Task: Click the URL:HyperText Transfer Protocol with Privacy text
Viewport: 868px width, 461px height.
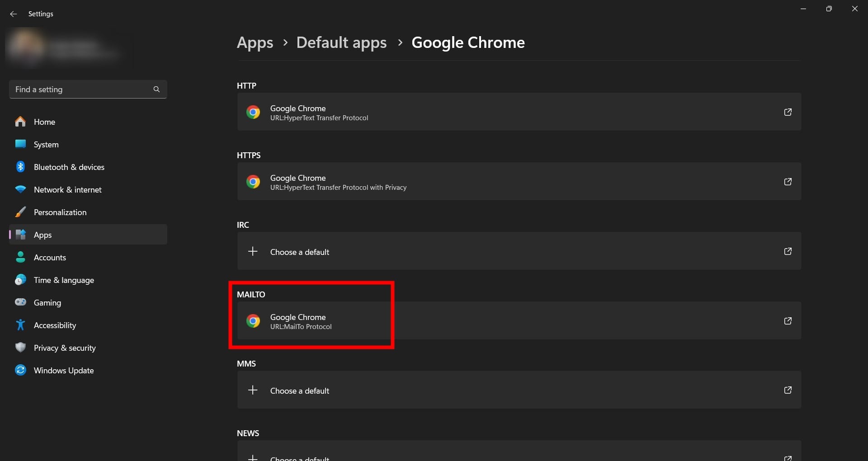Action: (x=339, y=188)
